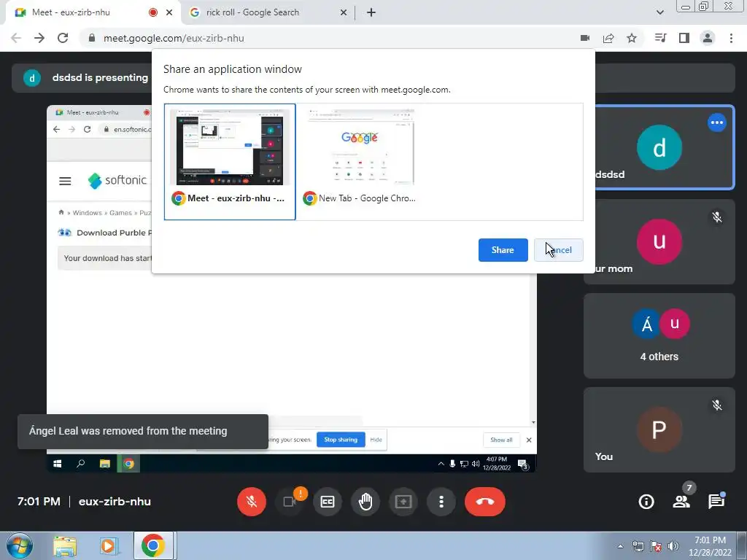Go forward in browser history
Image resolution: width=747 pixels, height=560 pixels.
coord(39,38)
